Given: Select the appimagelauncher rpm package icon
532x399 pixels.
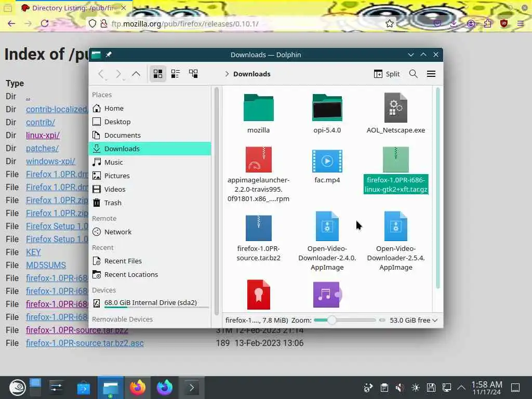Looking at the screenshot, I should click(x=259, y=159).
